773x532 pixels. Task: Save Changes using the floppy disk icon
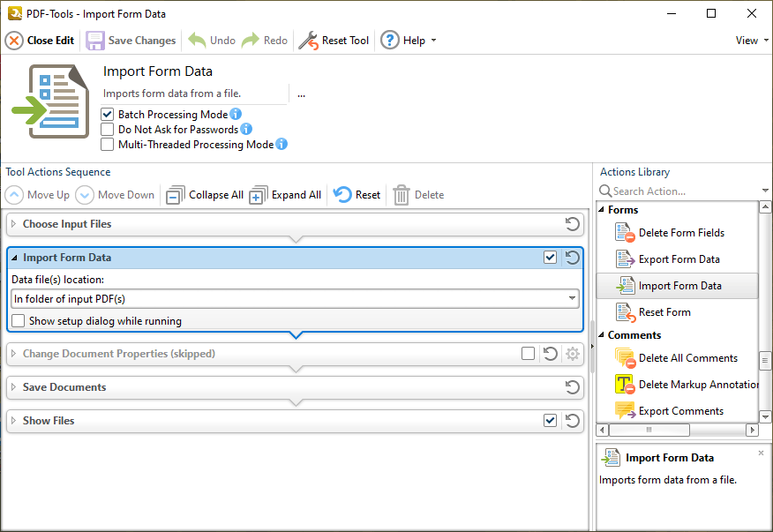pyautogui.click(x=95, y=41)
